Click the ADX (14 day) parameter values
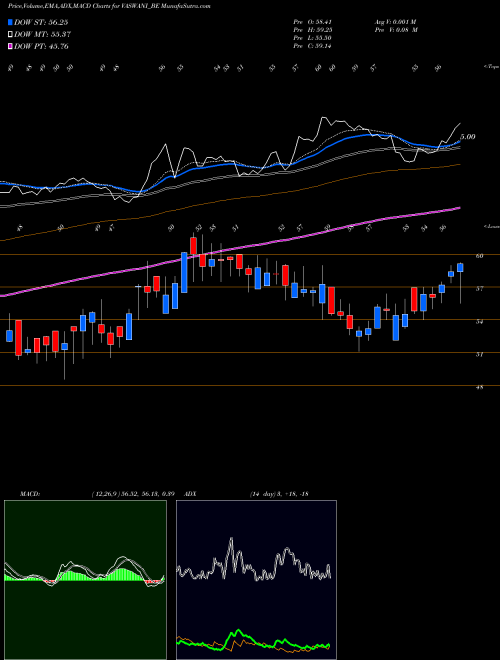 pyautogui.click(x=279, y=493)
